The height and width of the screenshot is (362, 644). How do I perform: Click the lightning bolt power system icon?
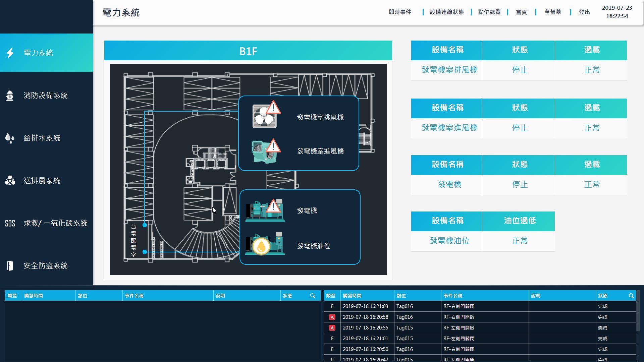[x=10, y=53]
